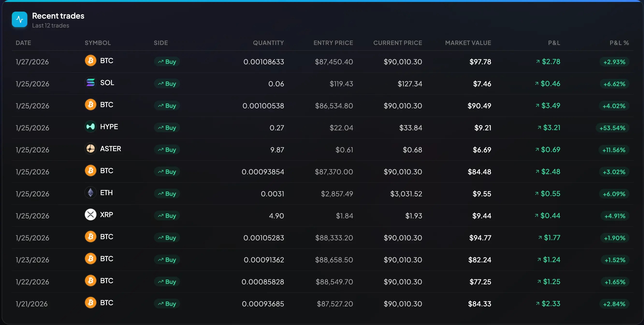Click the +4.91% badge on XRP row

point(615,216)
